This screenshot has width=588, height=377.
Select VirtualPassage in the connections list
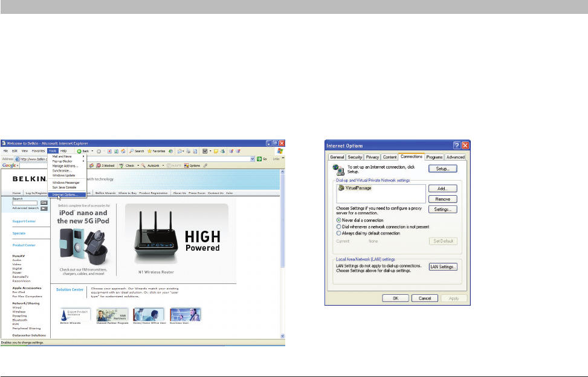pos(357,188)
